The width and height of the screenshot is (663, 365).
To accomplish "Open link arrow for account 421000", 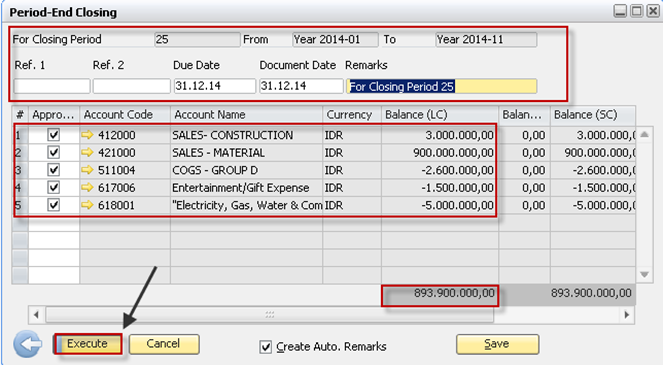I will (87, 152).
